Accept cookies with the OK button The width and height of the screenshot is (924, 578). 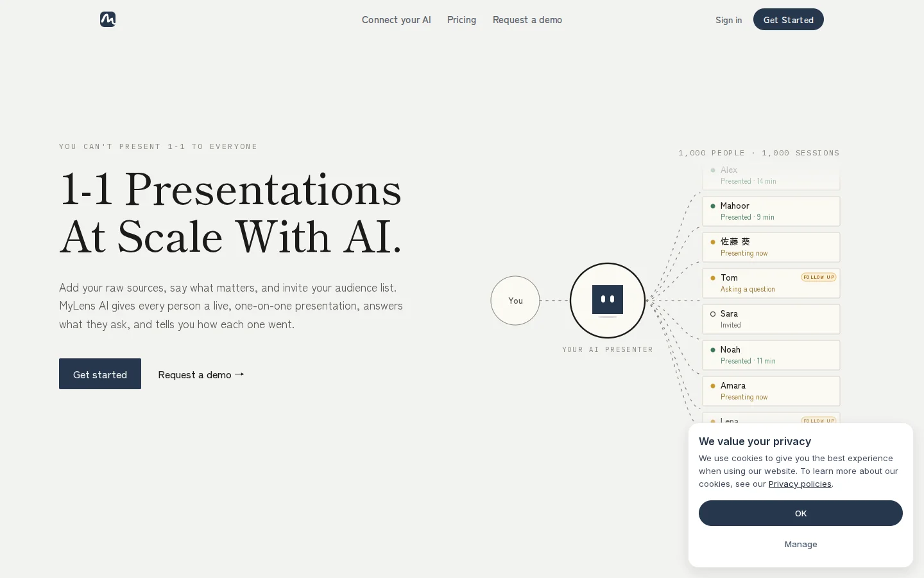point(801,513)
